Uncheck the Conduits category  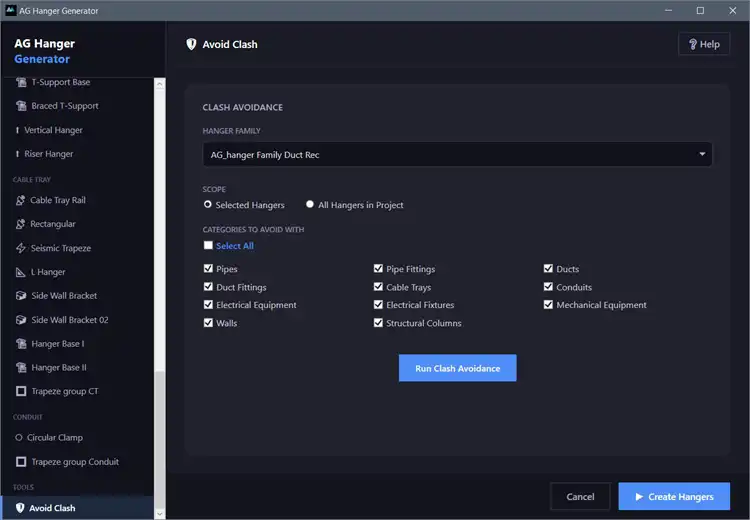pos(548,287)
